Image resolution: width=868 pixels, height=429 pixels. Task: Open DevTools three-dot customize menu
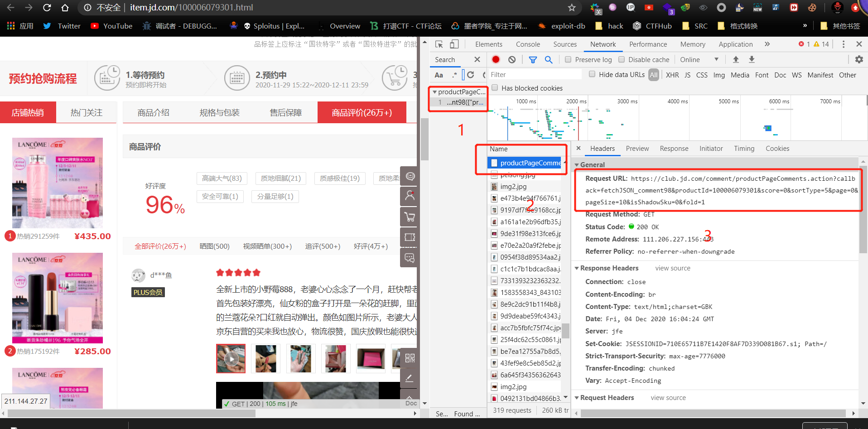click(843, 44)
